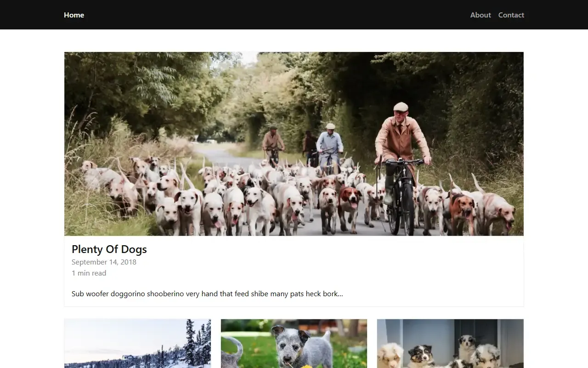The height and width of the screenshot is (368, 588).
Task: Open the About page
Action: [x=481, y=15]
